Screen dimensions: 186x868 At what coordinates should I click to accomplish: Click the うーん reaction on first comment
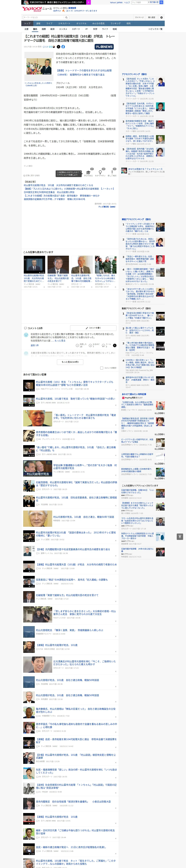pyautogui.click(x=103, y=345)
